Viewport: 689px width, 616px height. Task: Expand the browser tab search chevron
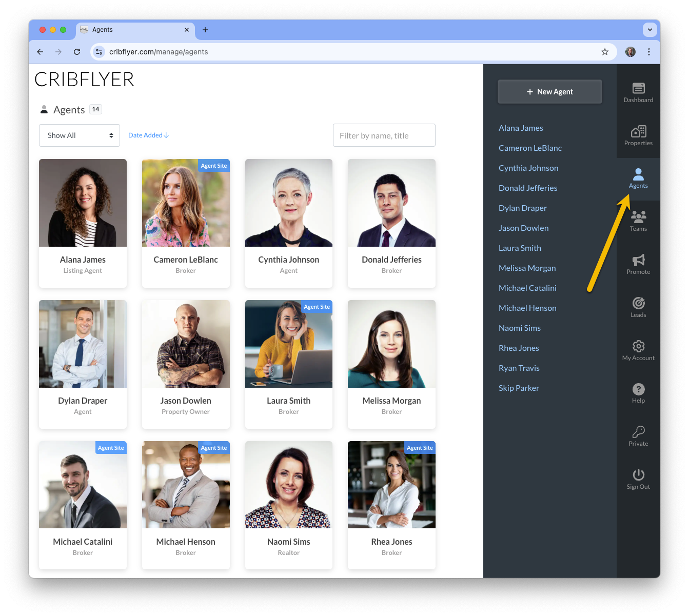pyautogui.click(x=650, y=30)
